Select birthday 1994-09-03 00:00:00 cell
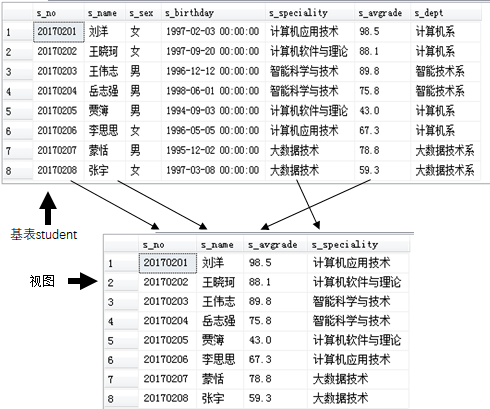The width and height of the screenshot is (490, 409). 213,111
